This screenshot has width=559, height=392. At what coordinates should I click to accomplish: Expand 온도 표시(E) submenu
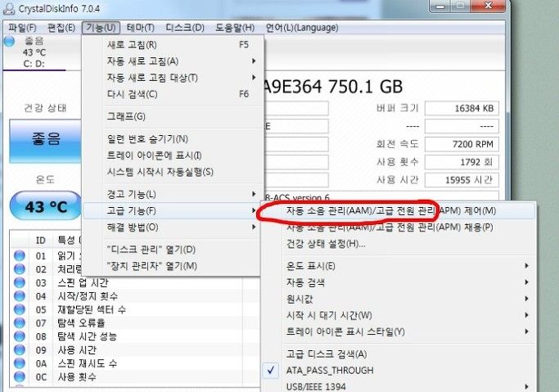399,266
